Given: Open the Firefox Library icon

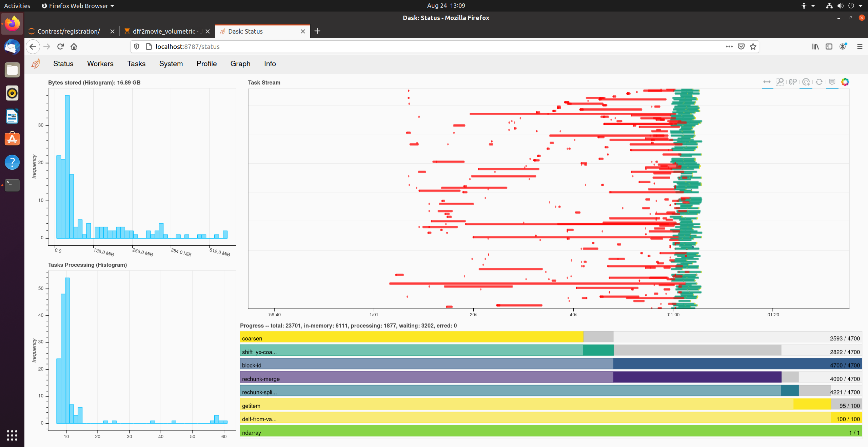Looking at the screenshot, I should 815,46.
